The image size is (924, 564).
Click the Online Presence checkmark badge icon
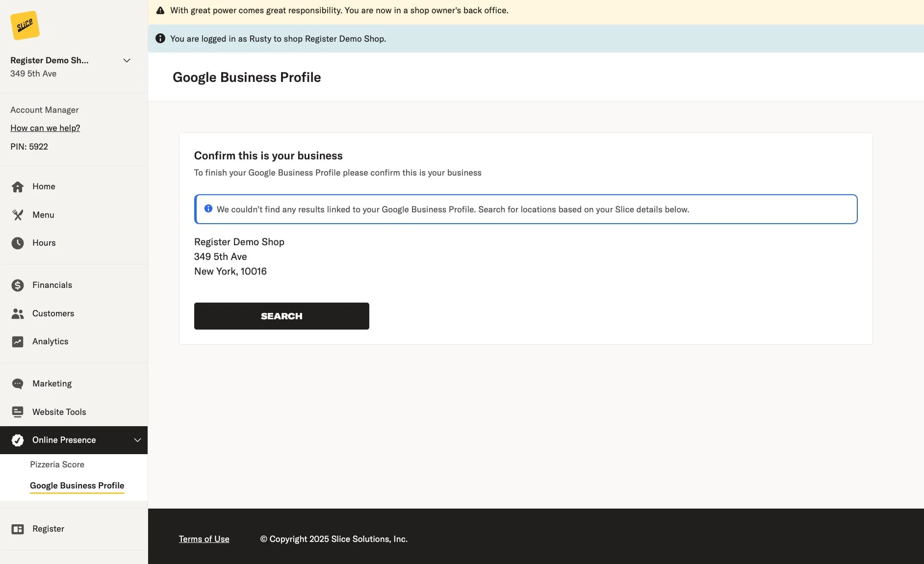[x=18, y=440]
